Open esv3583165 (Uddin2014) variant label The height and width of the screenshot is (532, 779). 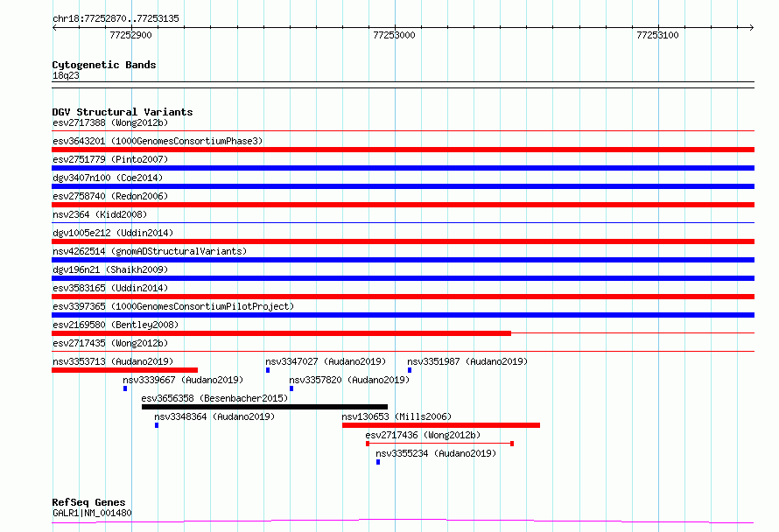[110, 288]
